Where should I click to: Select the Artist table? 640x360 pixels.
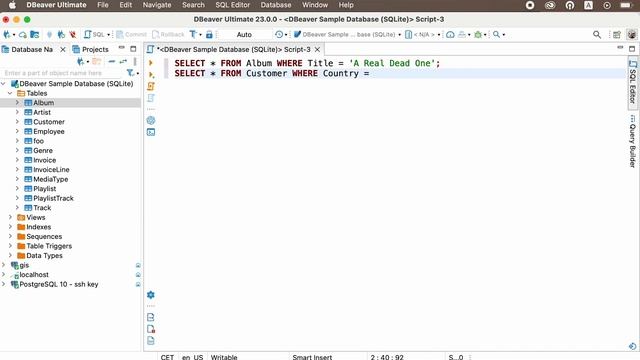click(x=42, y=112)
